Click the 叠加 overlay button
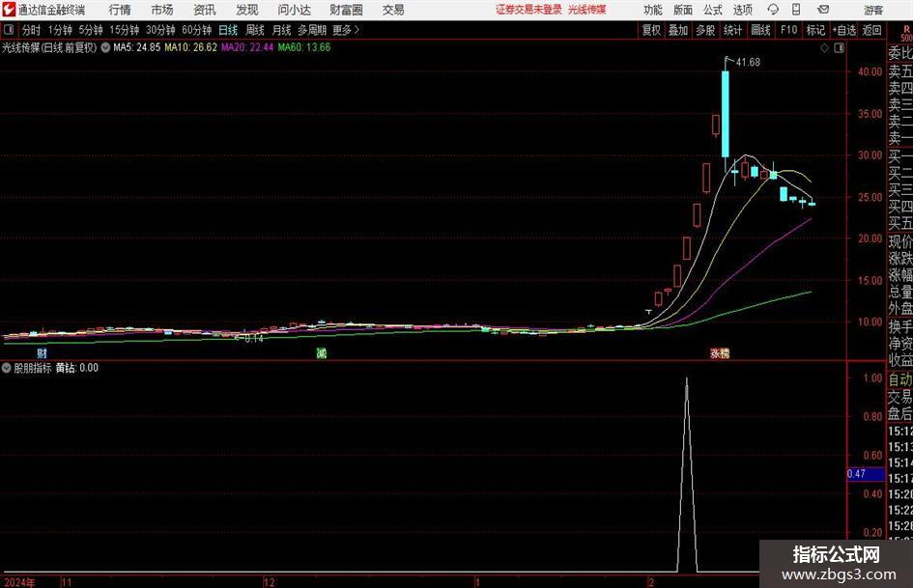The height and width of the screenshot is (588, 913). [678, 30]
